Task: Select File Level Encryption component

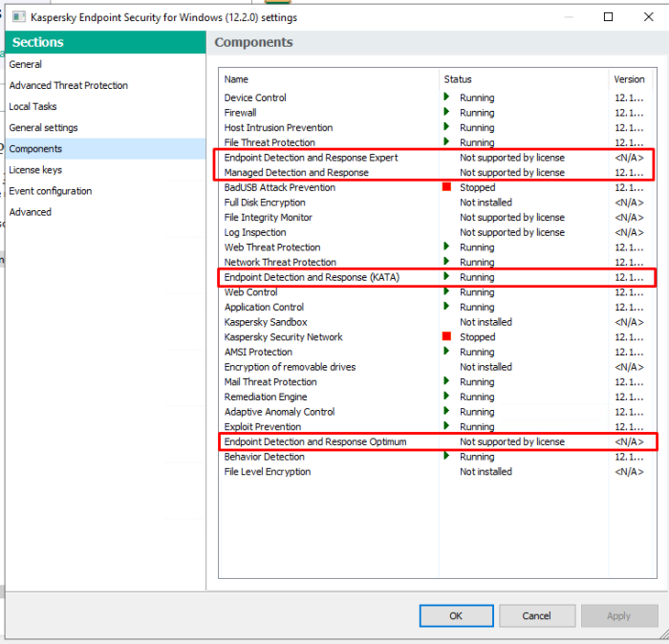Action: [267, 472]
